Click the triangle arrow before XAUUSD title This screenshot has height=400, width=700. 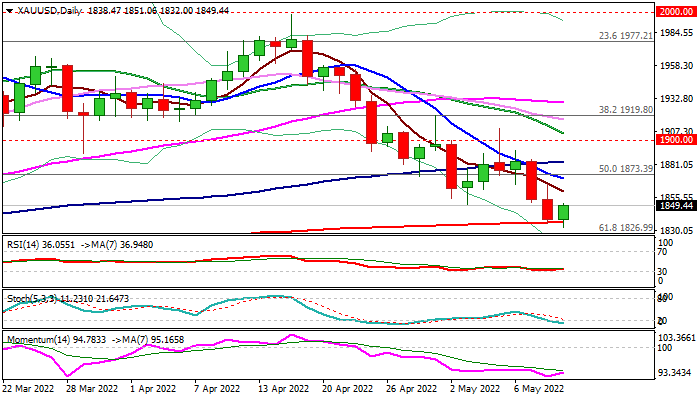(x=9, y=11)
